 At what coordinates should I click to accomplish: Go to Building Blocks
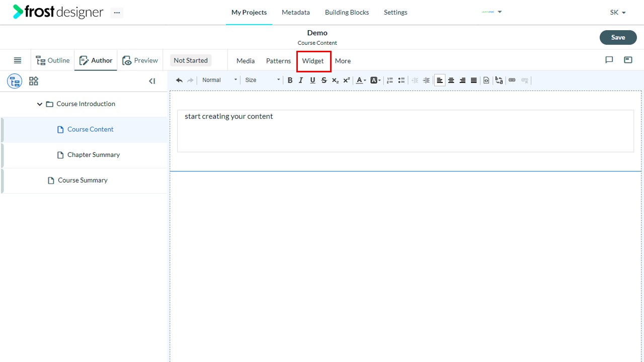347,12
